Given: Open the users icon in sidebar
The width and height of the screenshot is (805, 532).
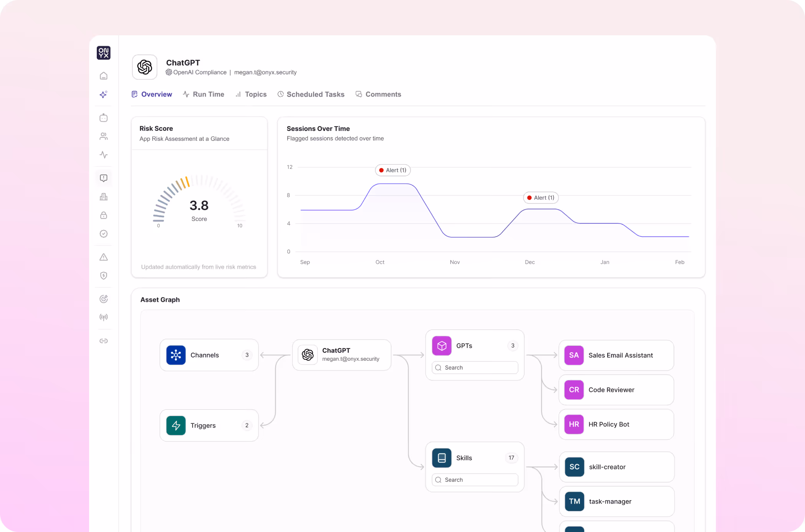Looking at the screenshot, I should (104, 136).
